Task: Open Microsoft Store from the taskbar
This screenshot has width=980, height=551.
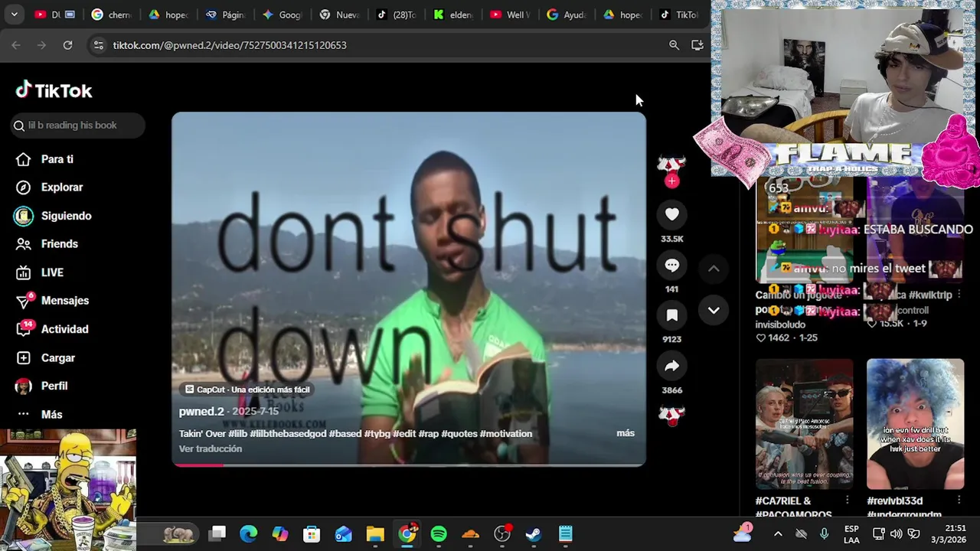Action: click(312, 534)
